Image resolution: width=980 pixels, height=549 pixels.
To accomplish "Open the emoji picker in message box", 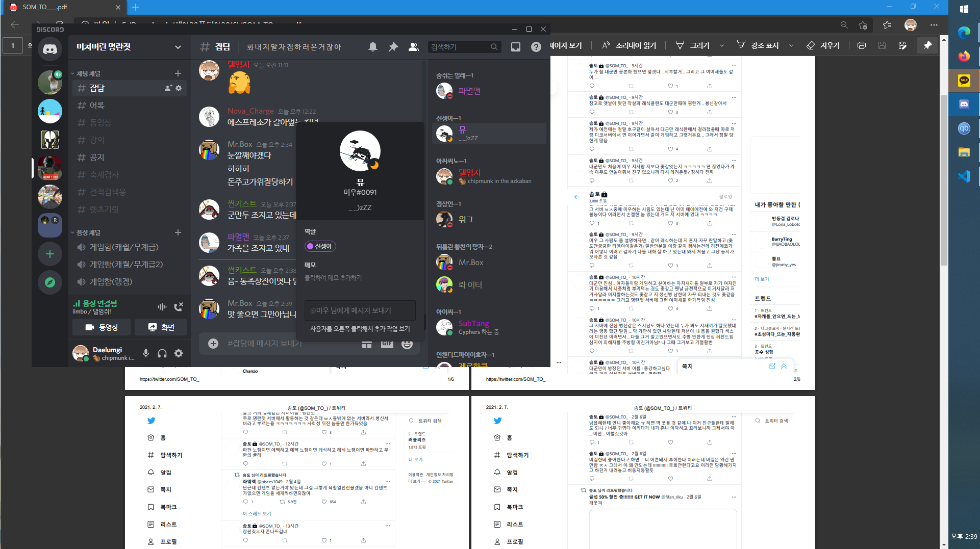I will tap(407, 344).
